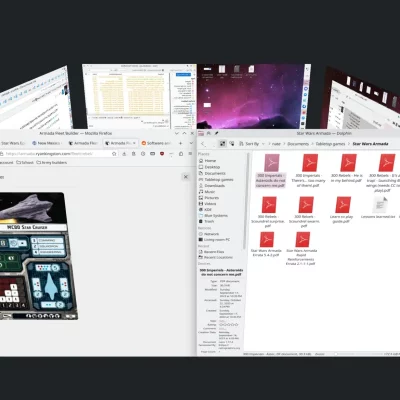Open the 'School' bookmarks folder
The height and width of the screenshot is (400, 400).
point(25,163)
